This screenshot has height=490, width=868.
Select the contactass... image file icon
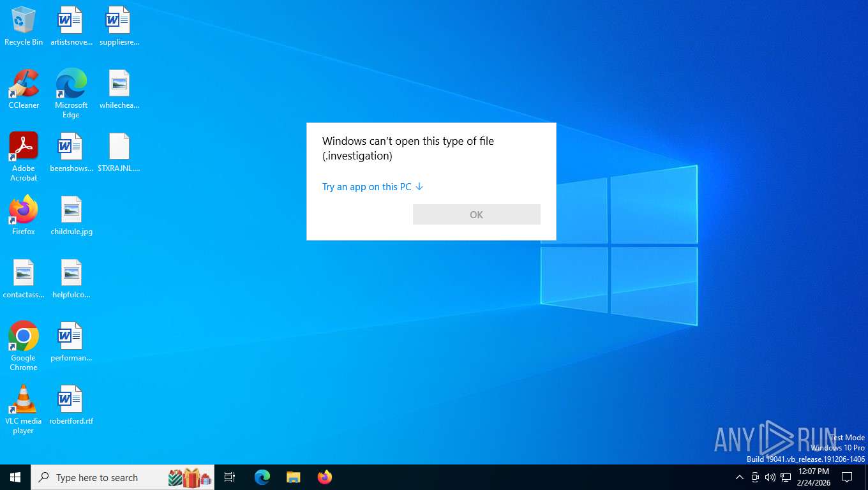(x=24, y=279)
